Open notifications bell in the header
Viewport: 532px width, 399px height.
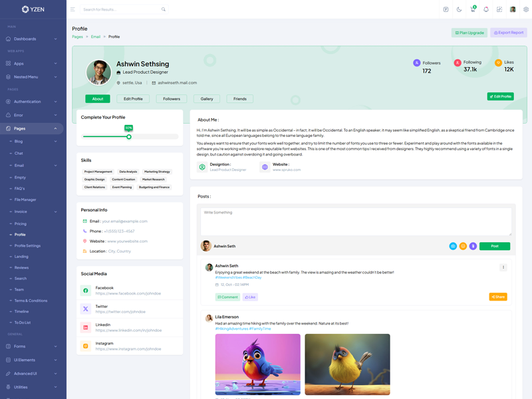coord(485,9)
